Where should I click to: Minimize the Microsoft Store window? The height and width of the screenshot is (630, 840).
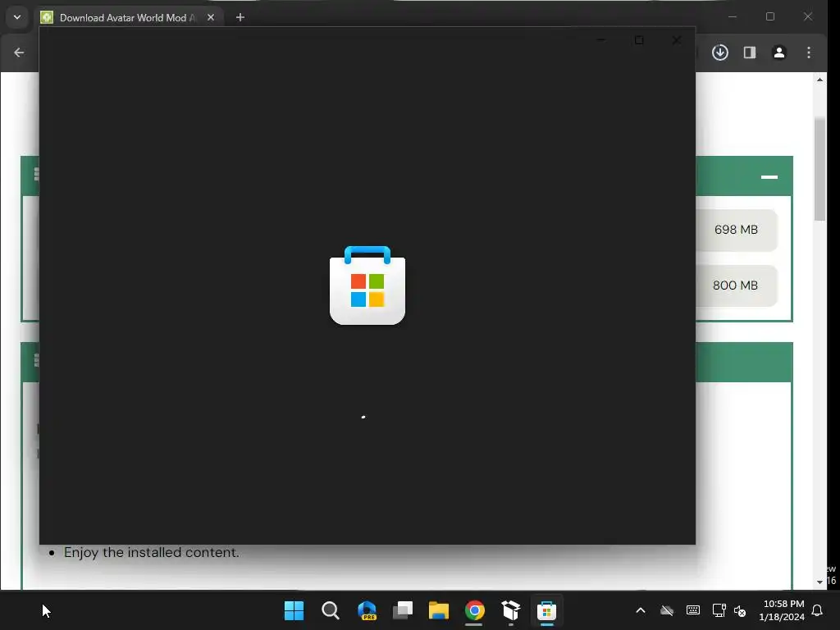click(x=601, y=40)
